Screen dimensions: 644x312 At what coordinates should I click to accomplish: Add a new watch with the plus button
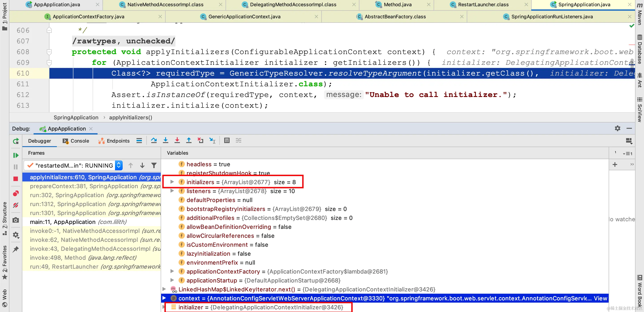click(x=615, y=164)
